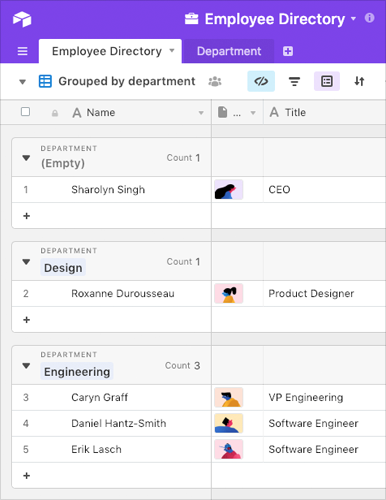Image resolution: width=386 pixels, height=500 pixels.
Task: Collapse the Engineering department group
Action: coord(26,366)
